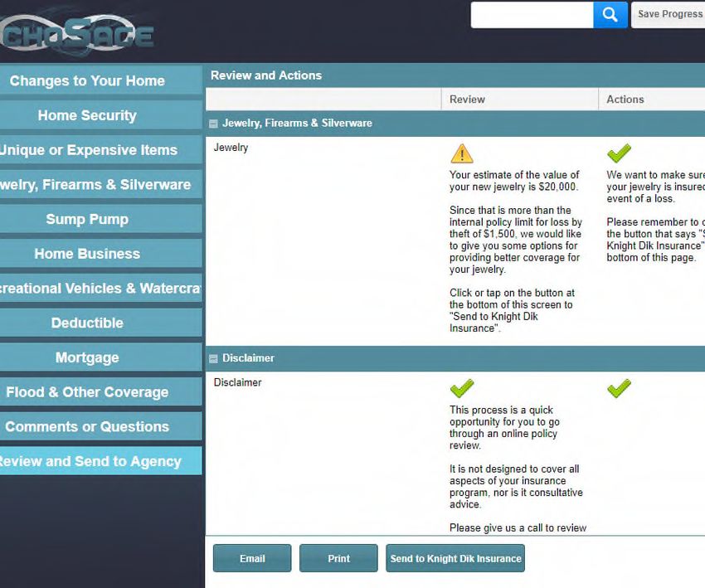Focus the search input field

(532, 15)
